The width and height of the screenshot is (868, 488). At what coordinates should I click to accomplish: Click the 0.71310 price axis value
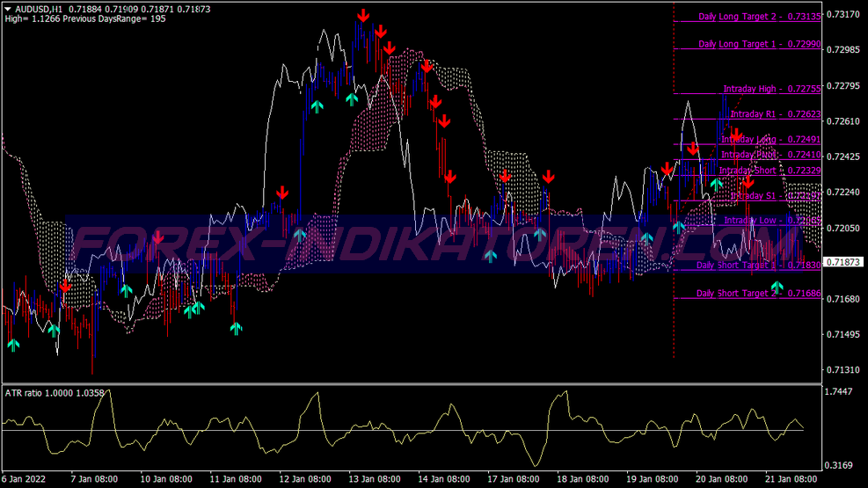click(843, 369)
